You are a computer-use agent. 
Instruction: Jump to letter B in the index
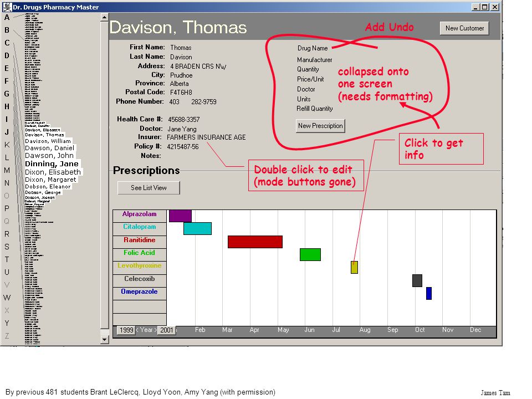pyautogui.click(x=7, y=30)
